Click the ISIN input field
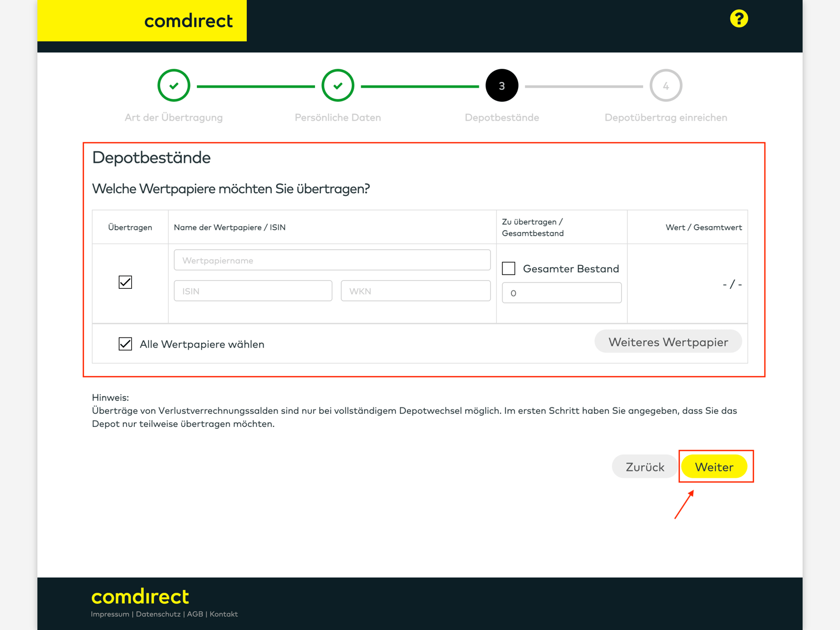The width and height of the screenshot is (840, 630). 253,290
